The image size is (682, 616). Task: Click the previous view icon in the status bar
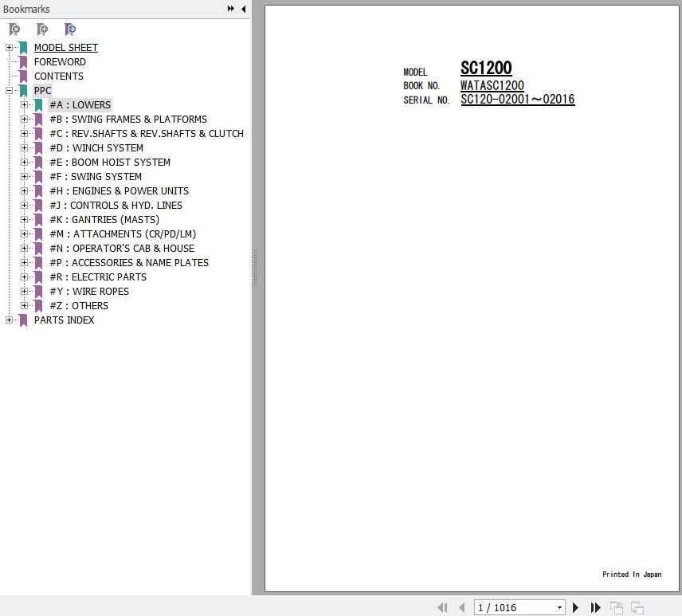coord(617,608)
